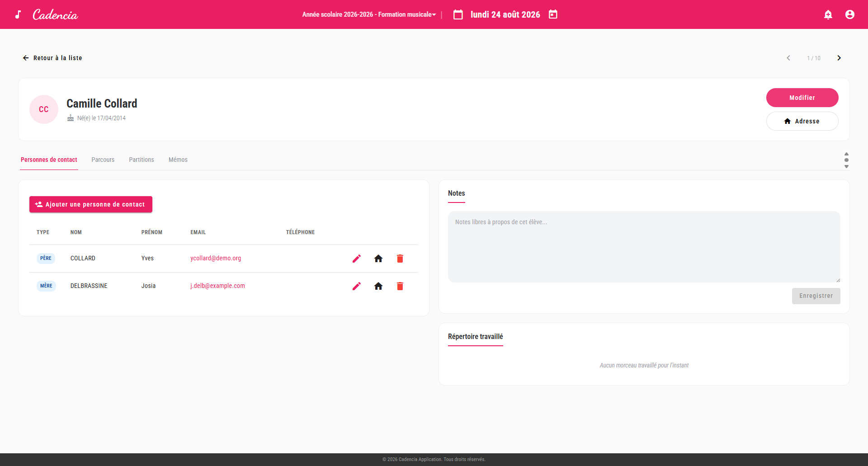This screenshot has height=466, width=868.
Task: Click the TÉLÉPHONE column header
Action: (300, 232)
